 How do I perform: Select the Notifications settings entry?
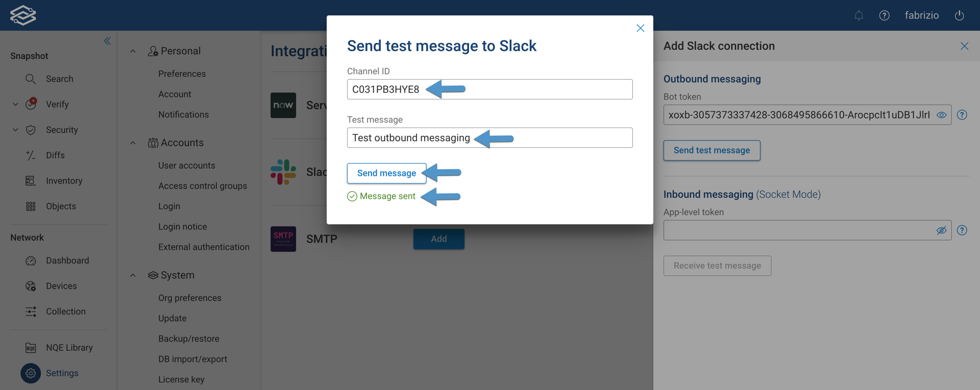(x=183, y=114)
